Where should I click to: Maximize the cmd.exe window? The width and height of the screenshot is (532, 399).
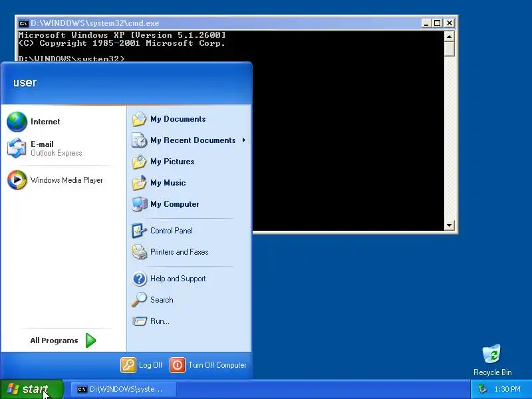point(438,23)
